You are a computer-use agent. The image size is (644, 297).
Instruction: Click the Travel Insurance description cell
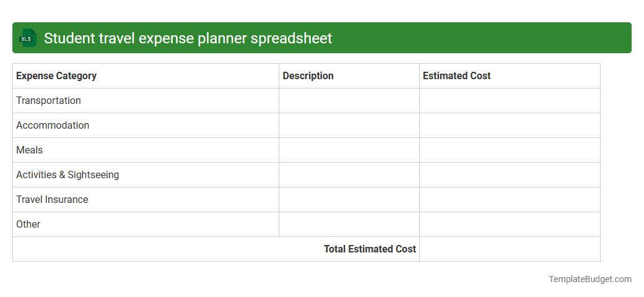coord(349,200)
